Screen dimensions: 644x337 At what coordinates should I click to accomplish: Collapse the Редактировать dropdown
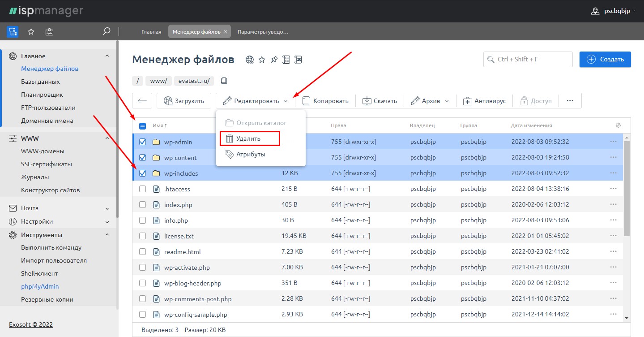(x=256, y=101)
